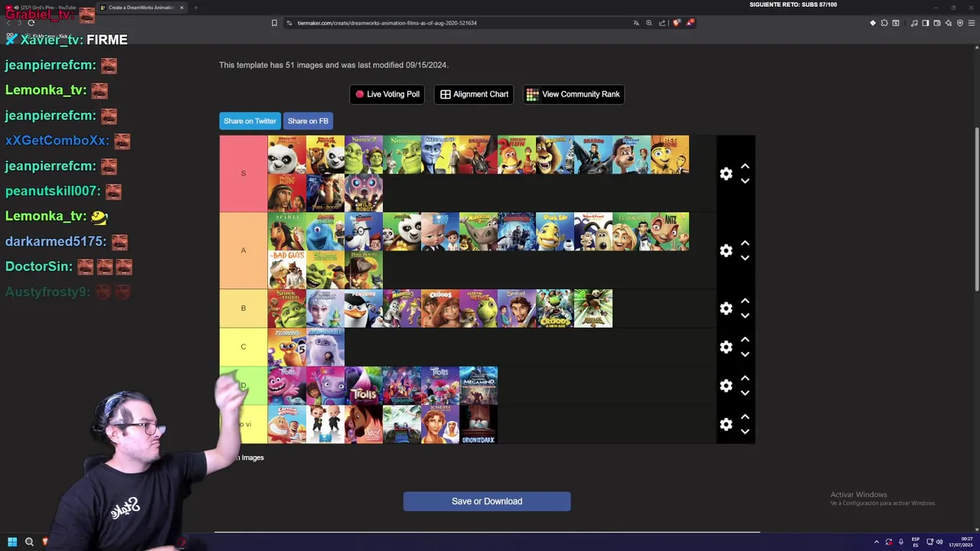Viewport: 980px width, 551px height.
Task: Select the Chicken Run poster
Action: coord(517,155)
